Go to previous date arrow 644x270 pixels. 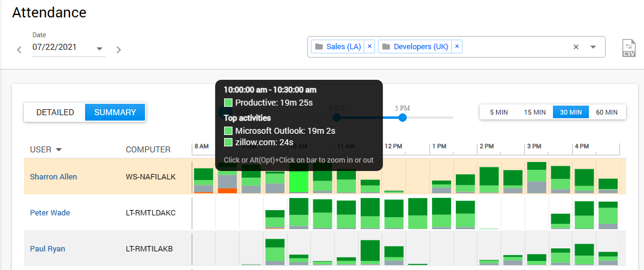pos(19,50)
